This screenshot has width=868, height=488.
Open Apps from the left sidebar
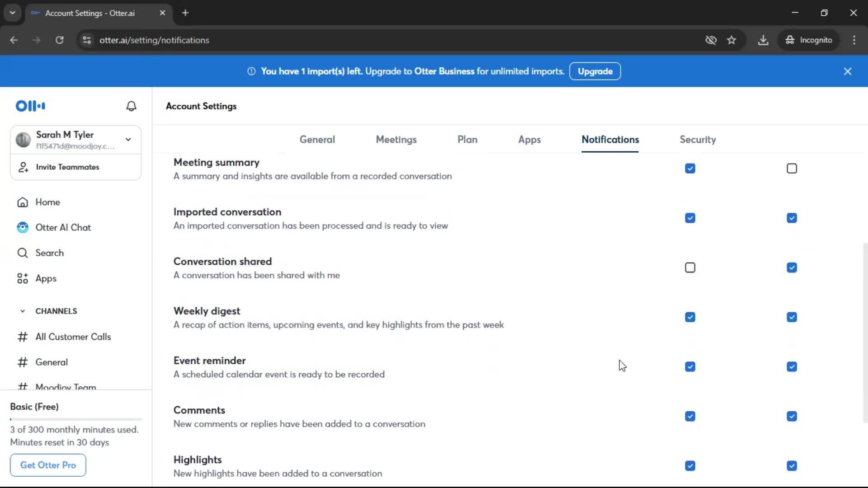[x=46, y=278]
